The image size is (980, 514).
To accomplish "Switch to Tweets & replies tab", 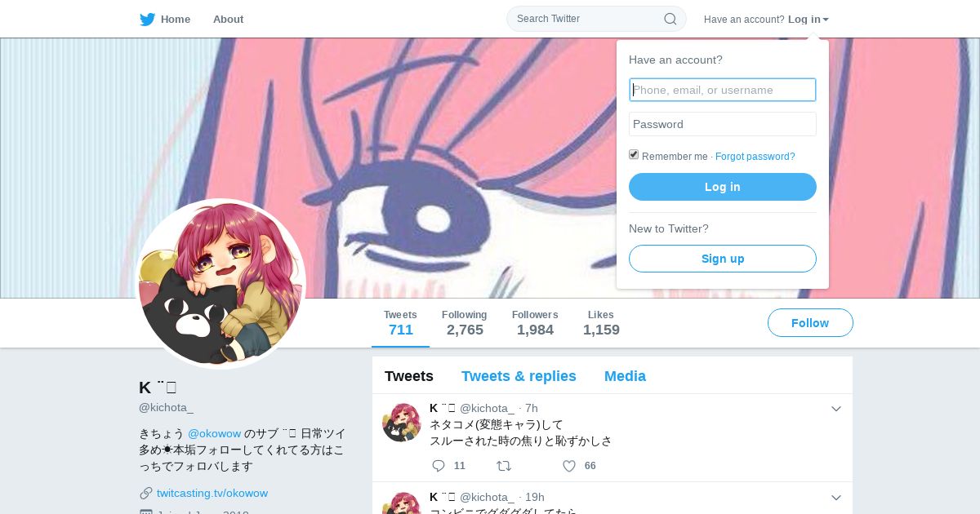I will click(519, 376).
